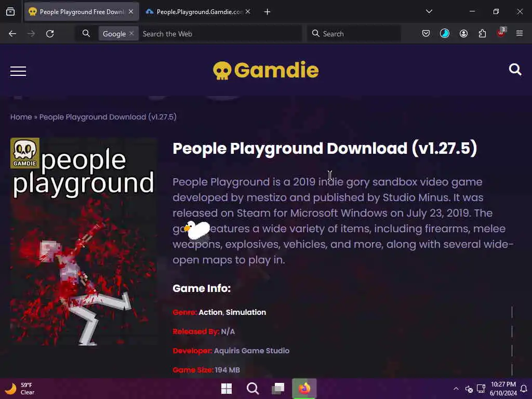The image size is (532, 399).
Task: Open the Gamdie hamburger menu
Action: [18, 71]
